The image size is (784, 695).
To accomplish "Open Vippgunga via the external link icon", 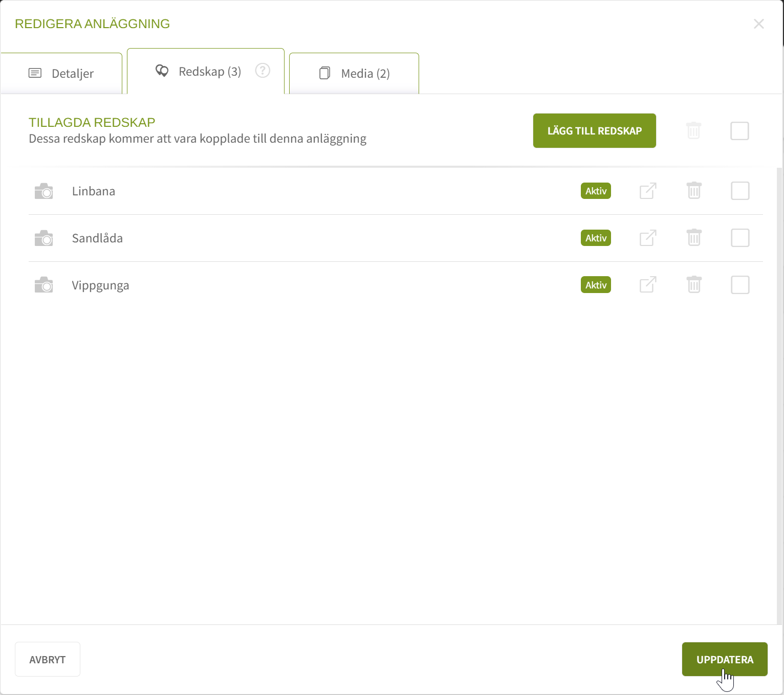I will [x=648, y=285].
